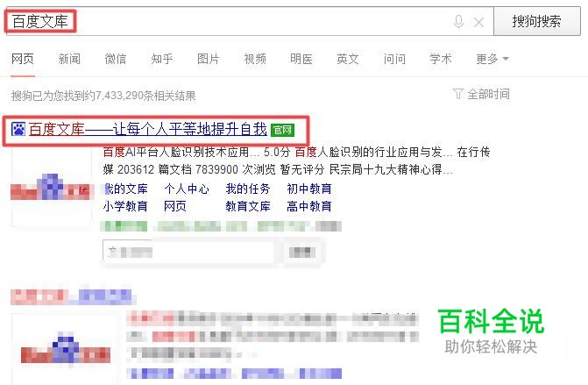Open the 个人中心 sublink
588x385 pixels.
[x=187, y=189]
